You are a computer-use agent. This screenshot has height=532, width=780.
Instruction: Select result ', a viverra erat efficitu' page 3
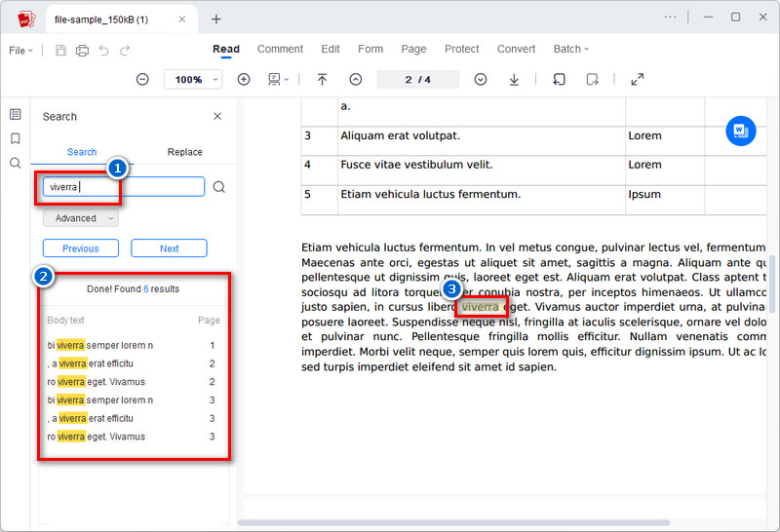pos(133,418)
